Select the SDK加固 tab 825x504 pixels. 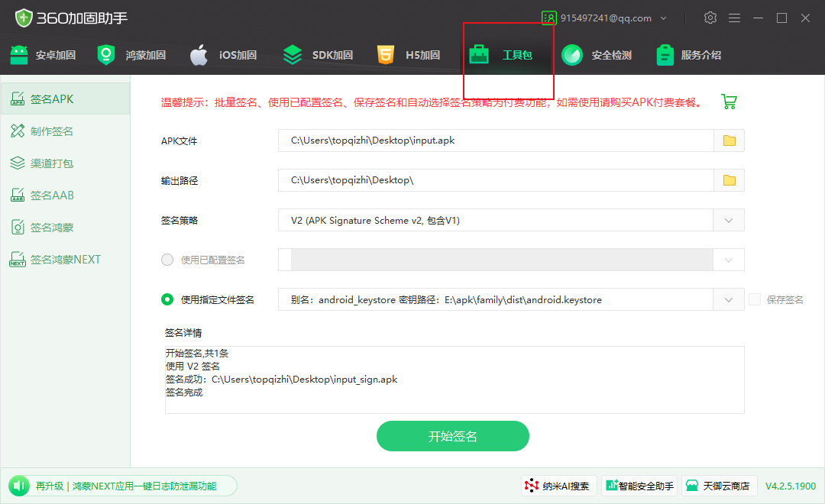pos(317,55)
